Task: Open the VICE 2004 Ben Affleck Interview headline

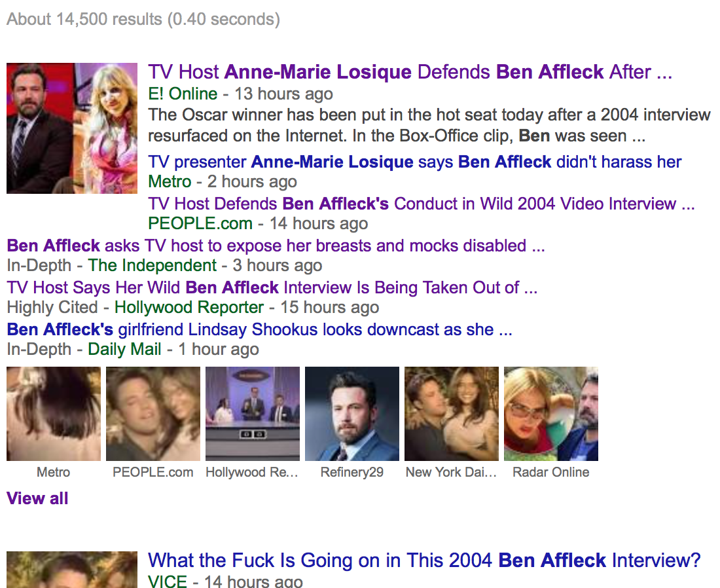Action: (424, 560)
